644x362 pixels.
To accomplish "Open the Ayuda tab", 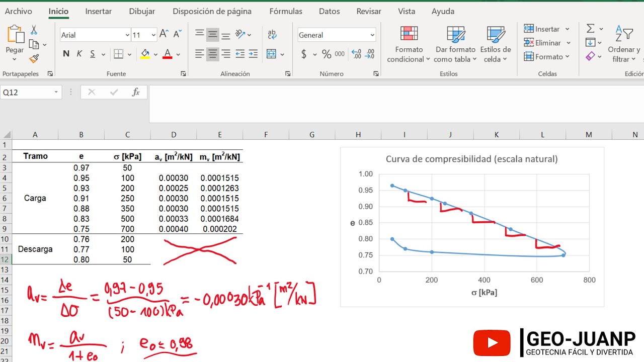I will pos(443,11).
